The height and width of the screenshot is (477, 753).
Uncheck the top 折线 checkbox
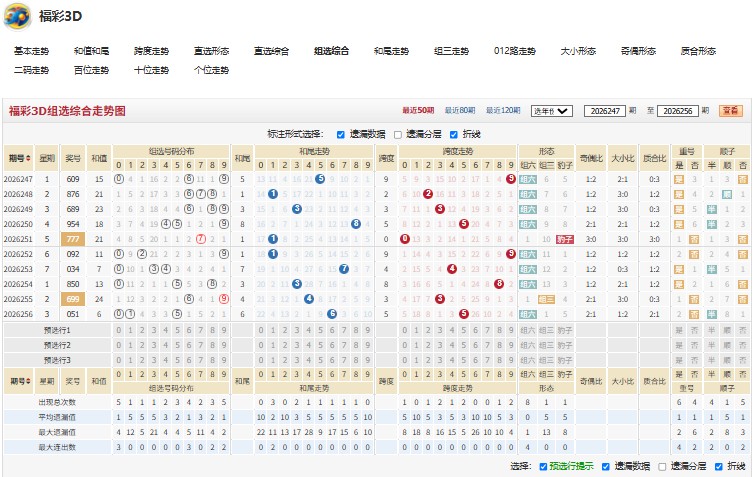click(x=454, y=135)
